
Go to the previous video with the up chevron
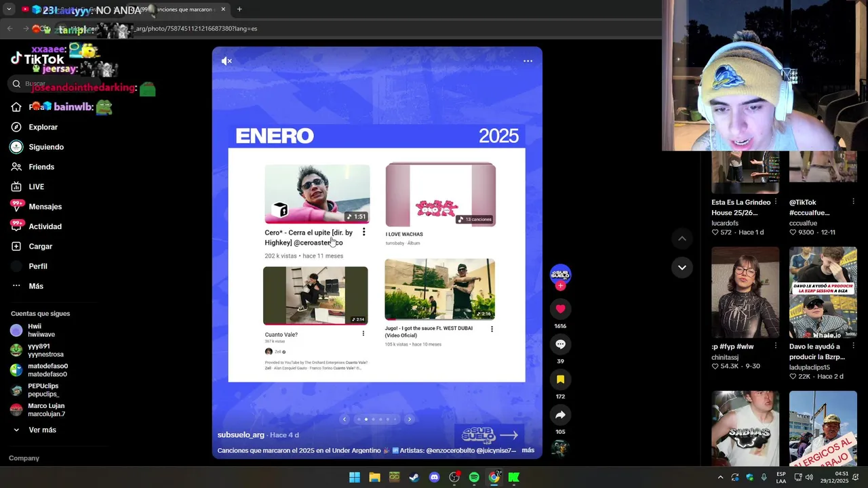click(x=682, y=239)
